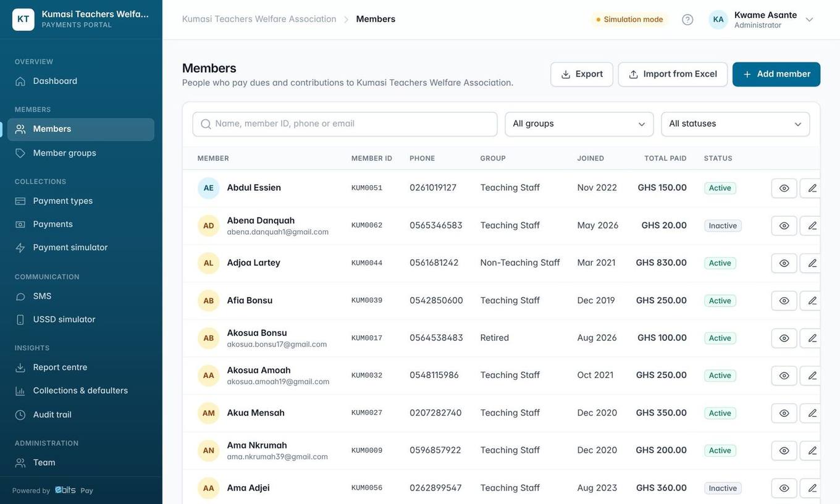Open Team under Administration

pos(81,463)
